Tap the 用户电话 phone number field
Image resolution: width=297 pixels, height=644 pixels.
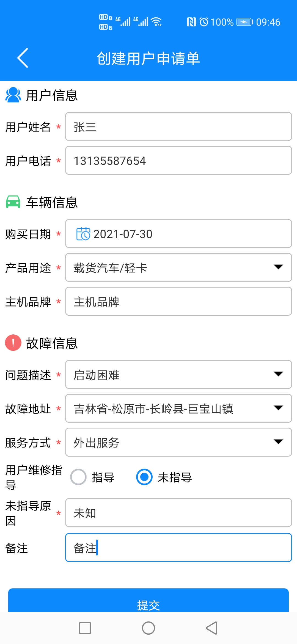(x=178, y=160)
